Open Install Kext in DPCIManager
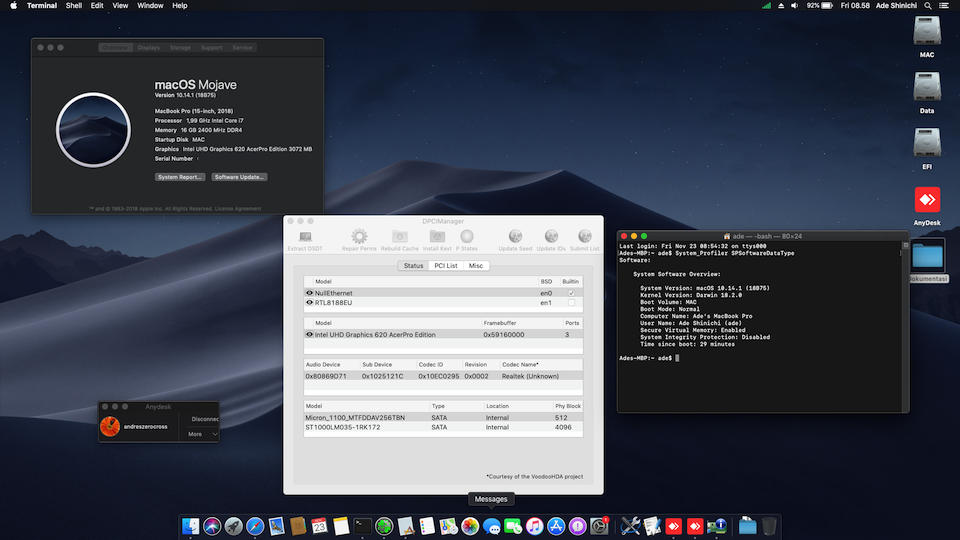 click(437, 240)
